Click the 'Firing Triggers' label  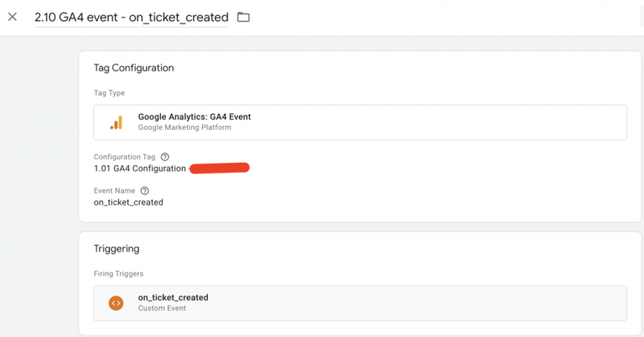coord(118,274)
